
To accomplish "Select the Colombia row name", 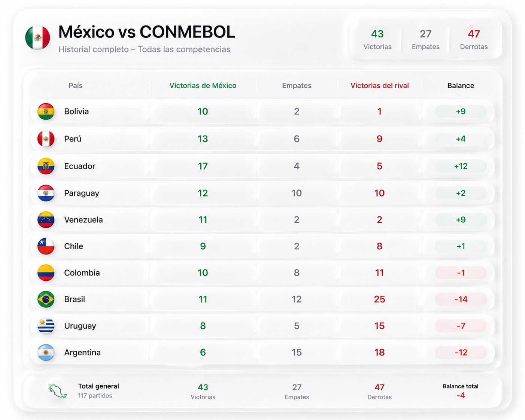I will click(82, 273).
